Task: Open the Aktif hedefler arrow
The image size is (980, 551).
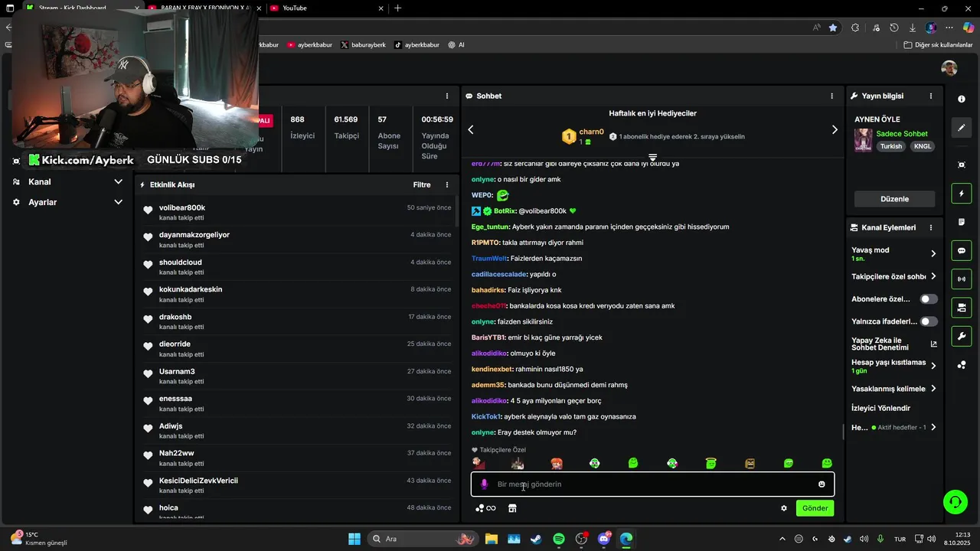Action: click(x=933, y=428)
